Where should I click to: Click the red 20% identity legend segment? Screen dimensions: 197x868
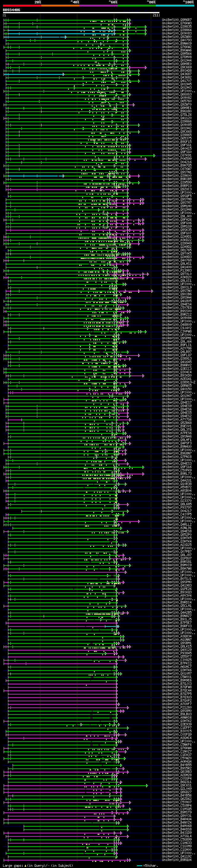coord(22,6)
